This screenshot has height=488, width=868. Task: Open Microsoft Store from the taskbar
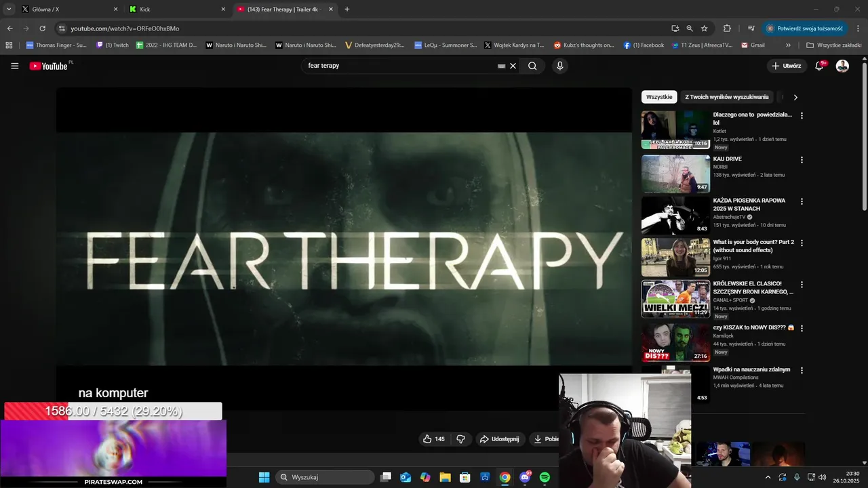(465, 477)
